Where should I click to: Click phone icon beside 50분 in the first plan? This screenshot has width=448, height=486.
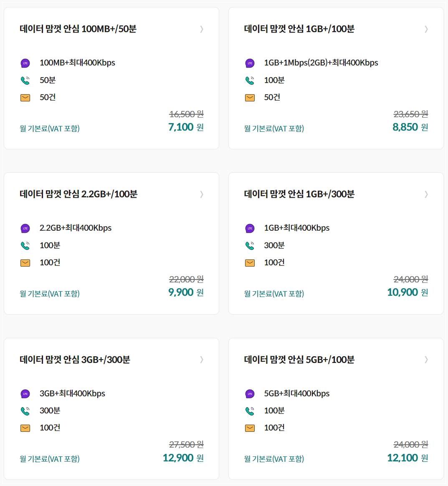pyautogui.click(x=25, y=80)
